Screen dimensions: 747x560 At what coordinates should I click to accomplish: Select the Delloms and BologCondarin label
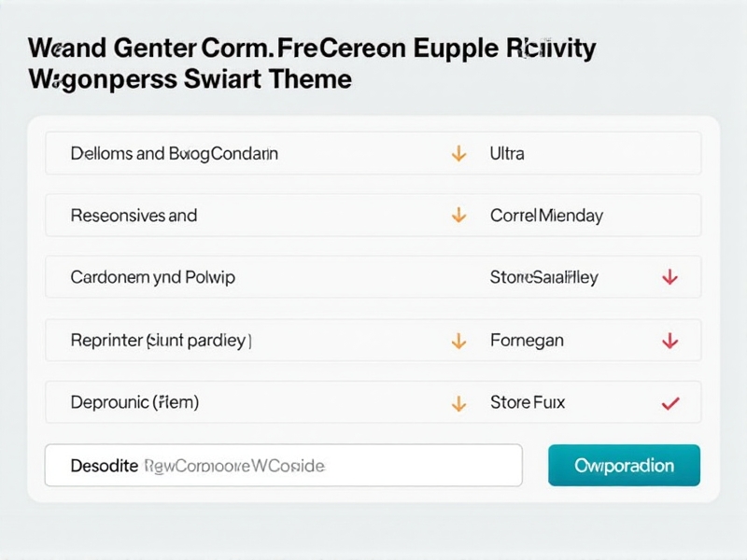[174, 154]
